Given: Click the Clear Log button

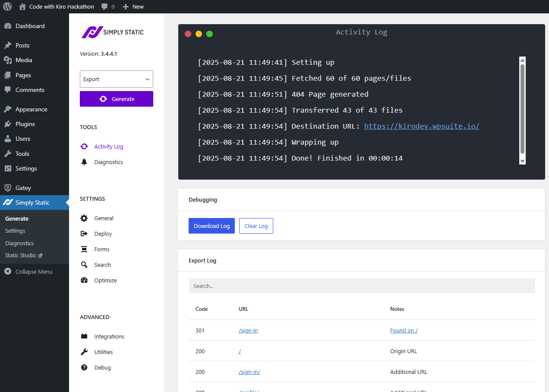Looking at the screenshot, I should tap(256, 226).
